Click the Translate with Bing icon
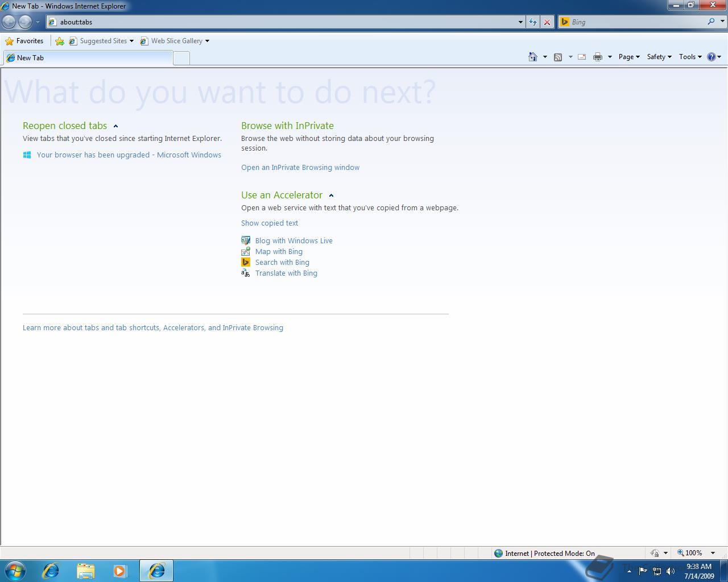This screenshot has width=728, height=582. coord(246,273)
